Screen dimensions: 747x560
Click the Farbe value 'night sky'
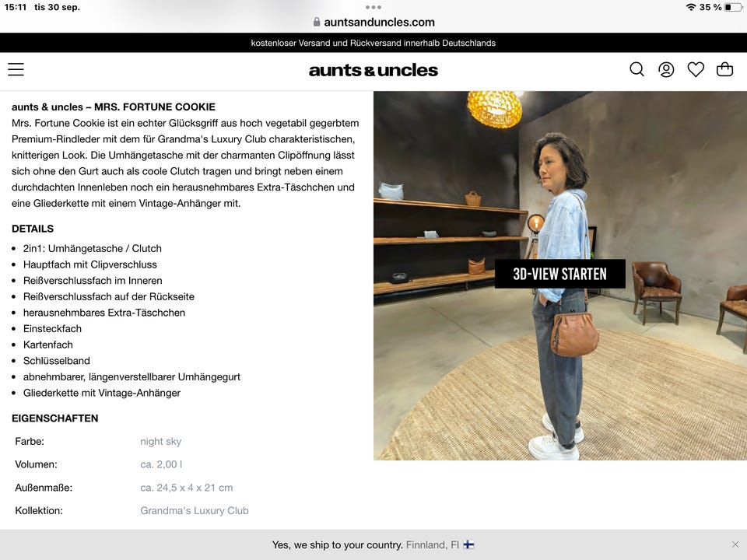coord(160,442)
